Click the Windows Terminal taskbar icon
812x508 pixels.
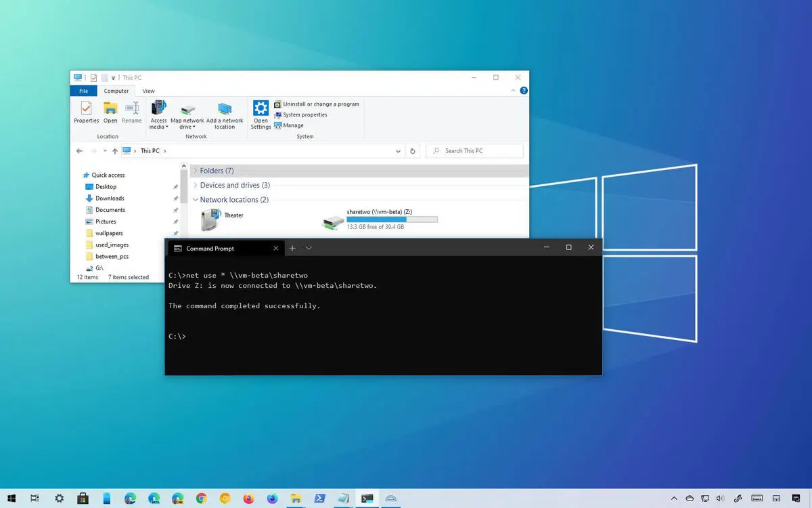pos(367,499)
